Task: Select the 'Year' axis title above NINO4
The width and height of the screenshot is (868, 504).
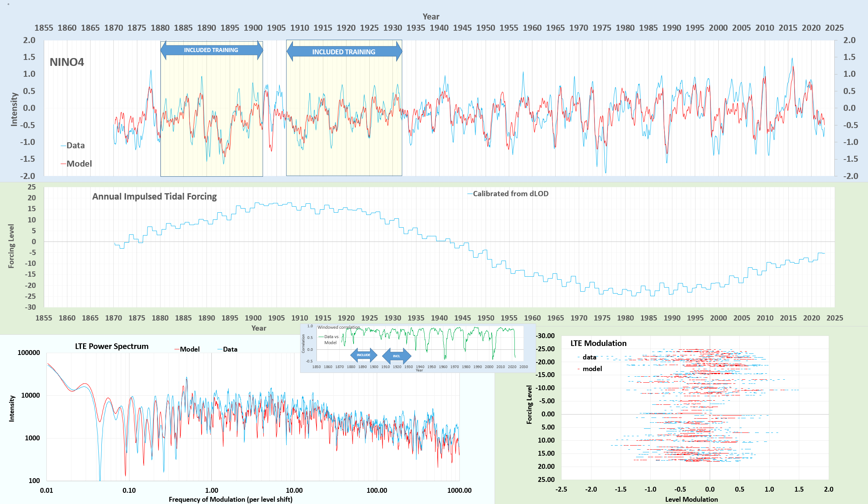Action: pyautogui.click(x=431, y=17)
